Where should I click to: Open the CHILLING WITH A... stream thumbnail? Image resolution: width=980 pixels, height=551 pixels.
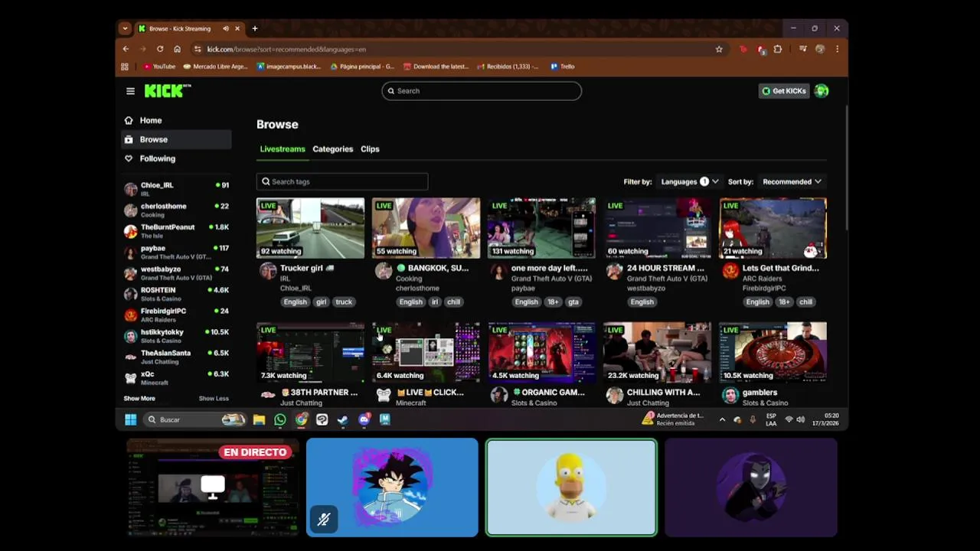coord(657,352)
